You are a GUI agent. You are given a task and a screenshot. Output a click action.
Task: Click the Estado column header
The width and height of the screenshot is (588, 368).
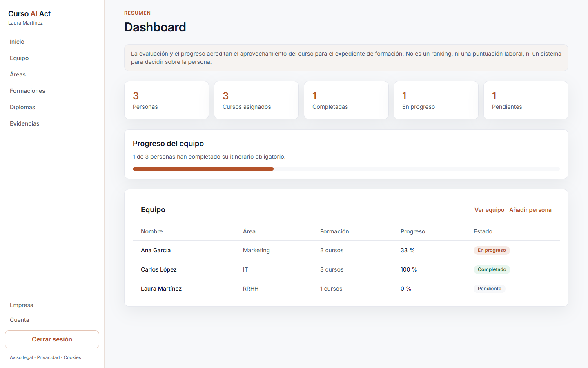tap(483, 231)
